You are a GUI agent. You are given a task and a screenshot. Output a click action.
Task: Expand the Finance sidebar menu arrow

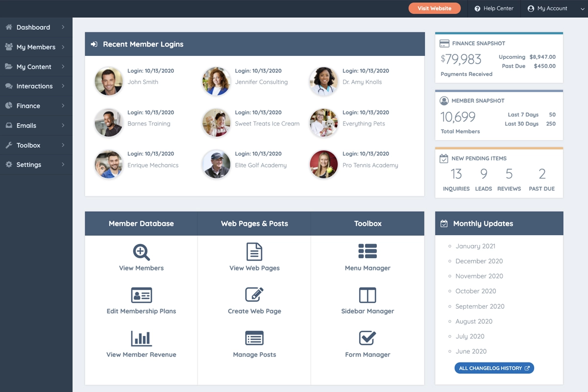[x=63, y=106]
